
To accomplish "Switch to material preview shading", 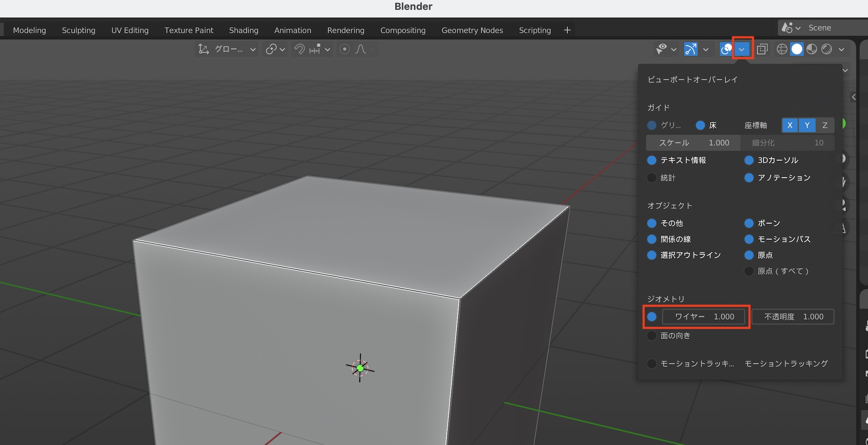I will [812, 49].
